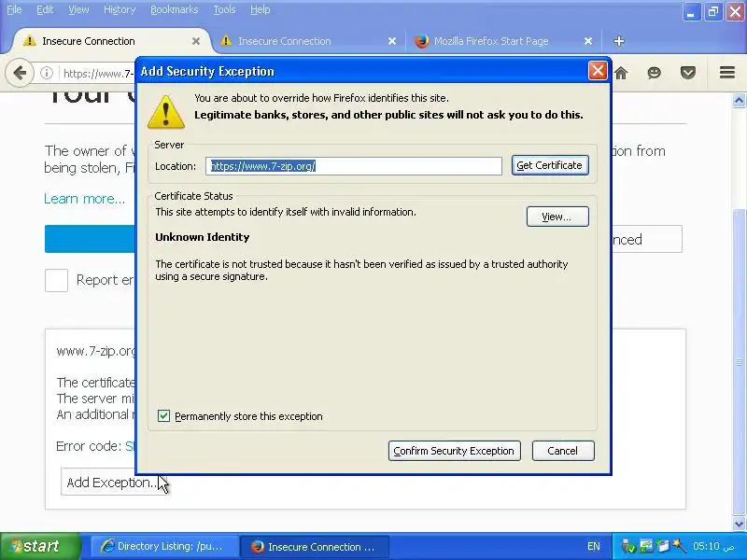Click the first system tray icon
The width and height of the screenshot is (747, 560).
(628, 546)
